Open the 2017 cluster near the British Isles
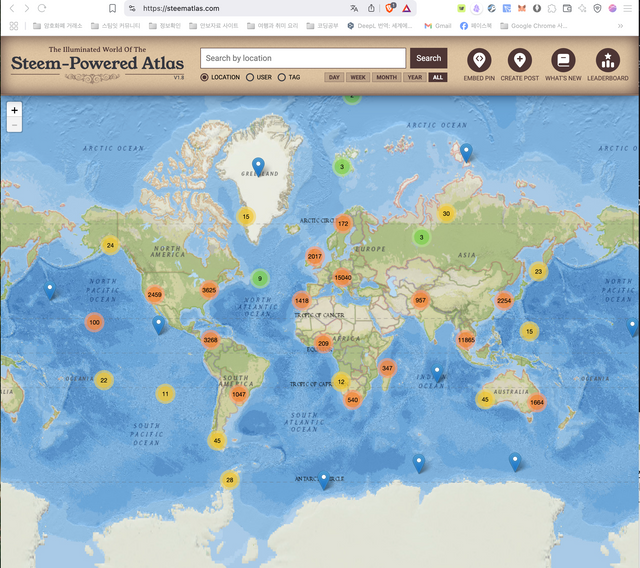640x568 pixels. coord(314,256)
